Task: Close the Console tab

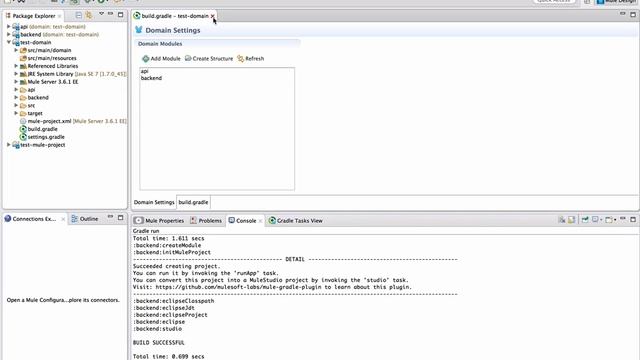Action: [x=260, y=221]
